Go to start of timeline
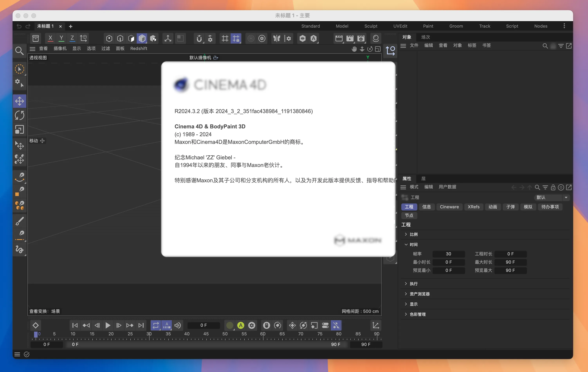 click(x=75, y=325)
